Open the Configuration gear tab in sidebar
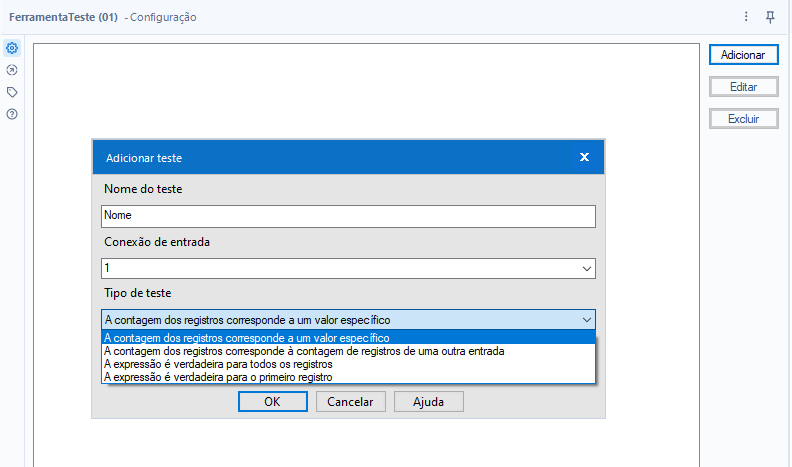This screenshot has width=792, height=467. (12, 48)
